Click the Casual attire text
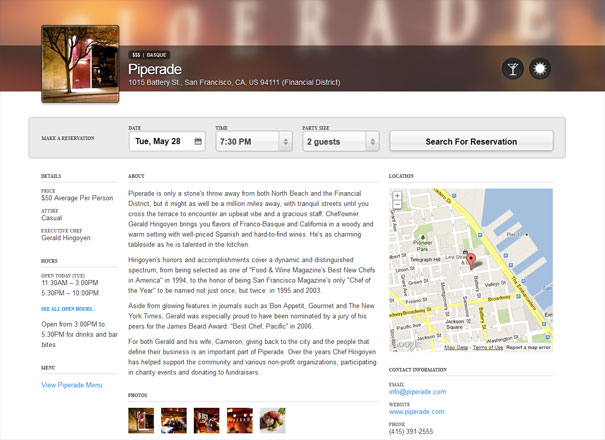 (52, 218)
